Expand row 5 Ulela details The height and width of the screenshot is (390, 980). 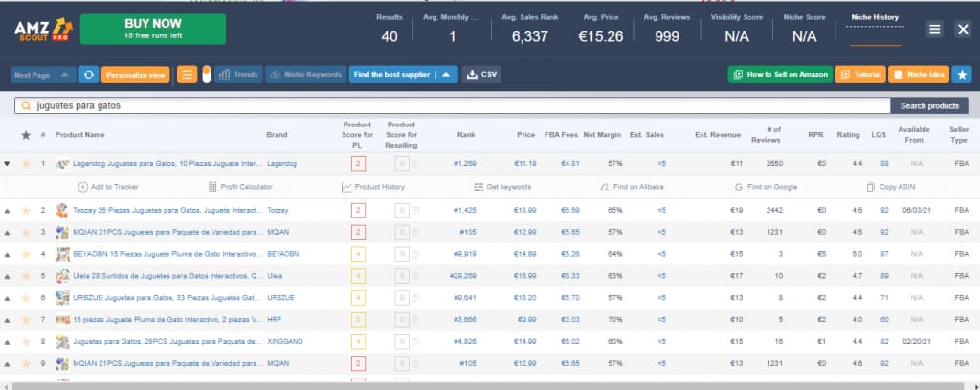pos(7,276)
